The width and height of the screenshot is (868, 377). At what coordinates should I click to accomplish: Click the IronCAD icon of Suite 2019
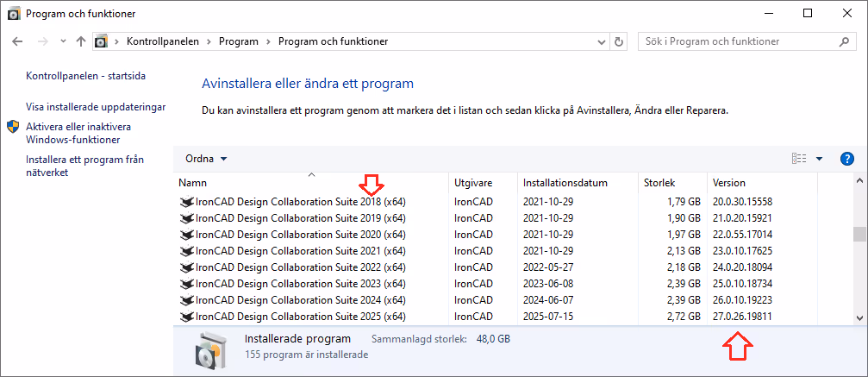(187, 218)
